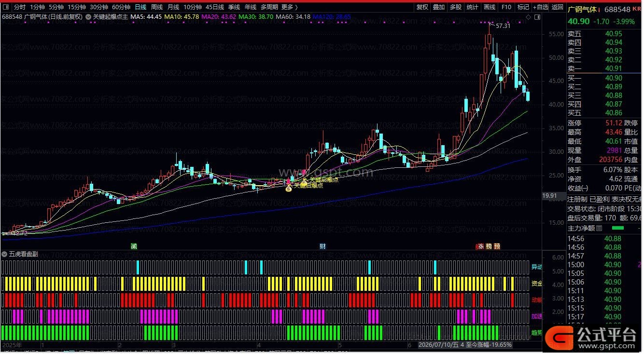Click the MA5: 44.45 legend value
The image size is (644, 354).
146,17
